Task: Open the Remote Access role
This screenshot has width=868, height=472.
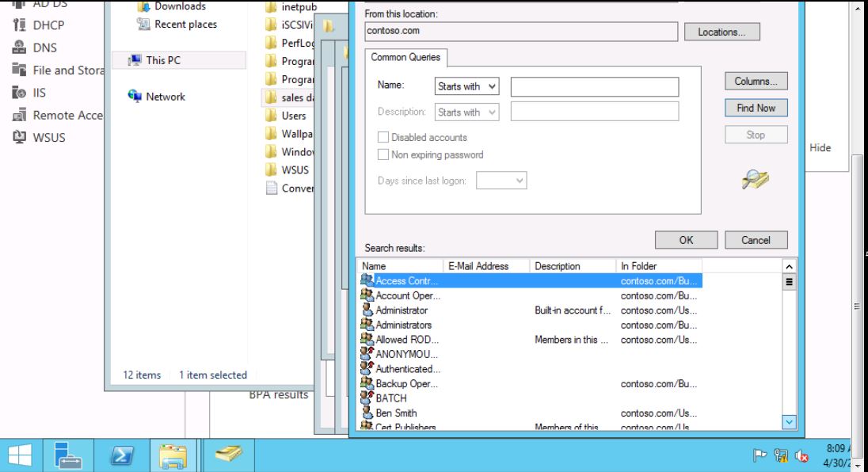Action: [x=58, y=115]
